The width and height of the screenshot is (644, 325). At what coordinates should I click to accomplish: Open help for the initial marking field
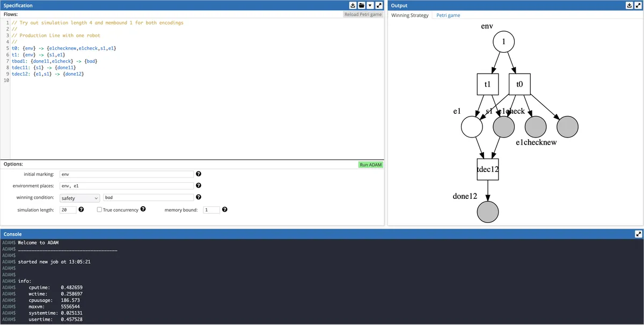pyautogui.click(x=199, y=174)
